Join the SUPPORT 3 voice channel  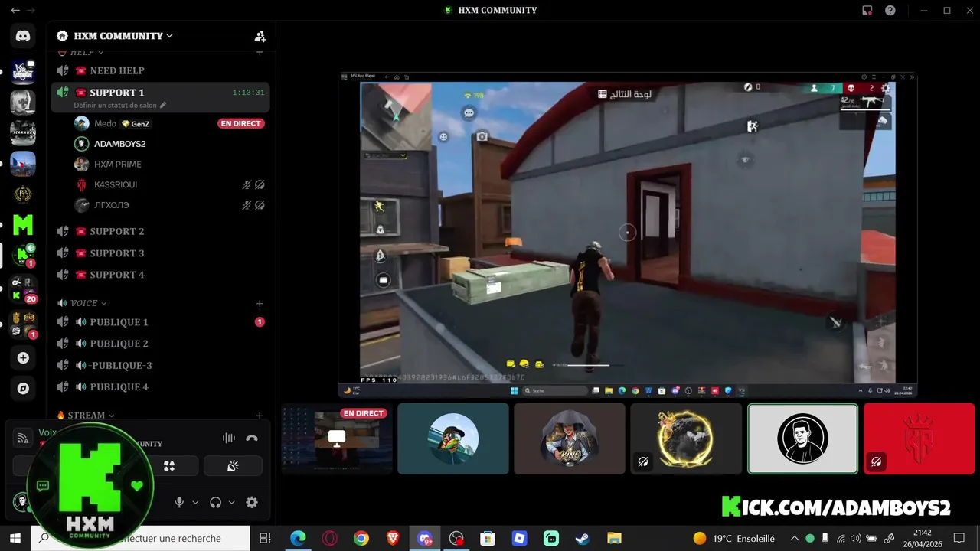pos(160,253)
